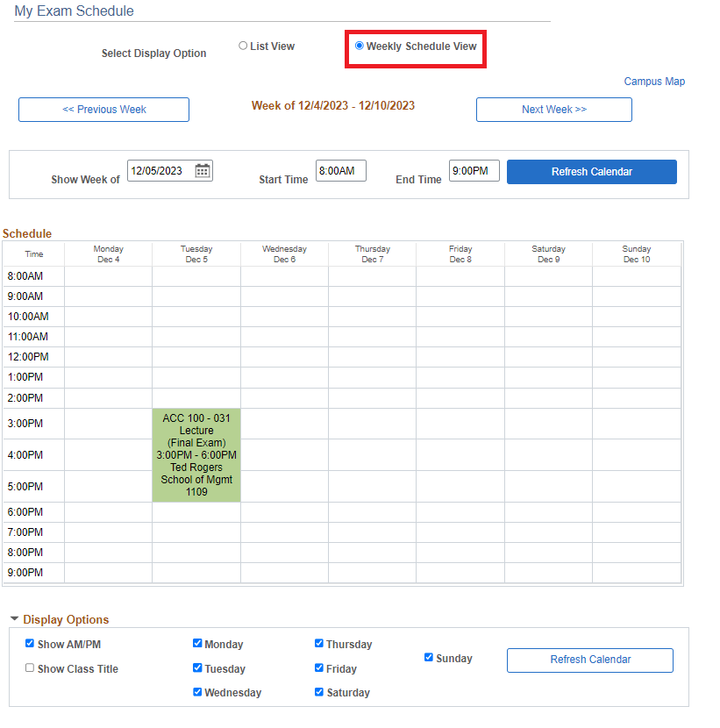This screenshot has width=720, height=728.
Task: Uncheck the Monday display checkbox
Action: point(197,644)
